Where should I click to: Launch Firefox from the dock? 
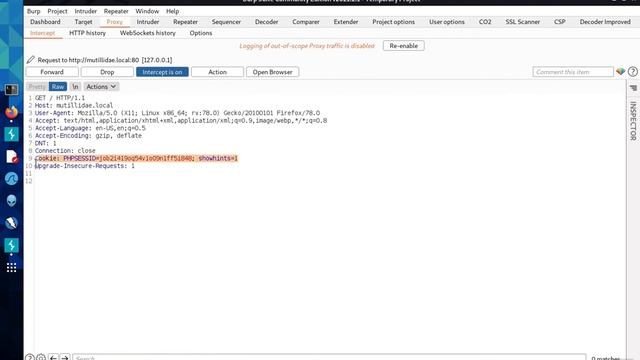pos(11,112)
